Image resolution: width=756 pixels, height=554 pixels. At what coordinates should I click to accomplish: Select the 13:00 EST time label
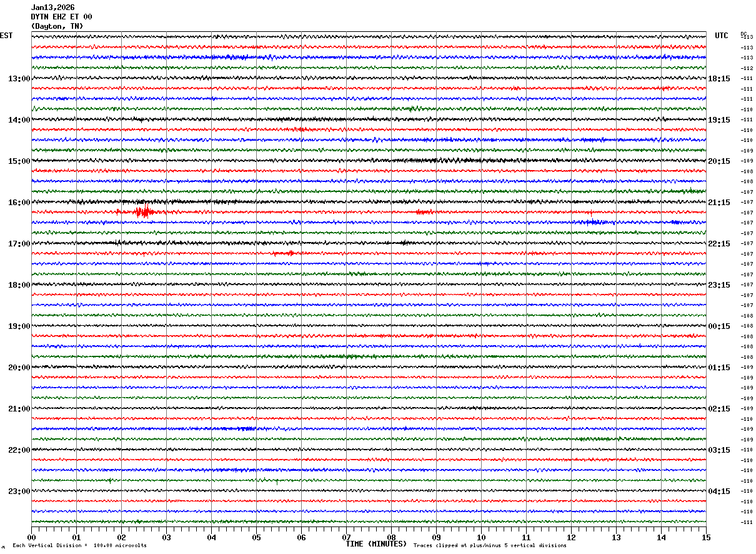click(19, 79)
